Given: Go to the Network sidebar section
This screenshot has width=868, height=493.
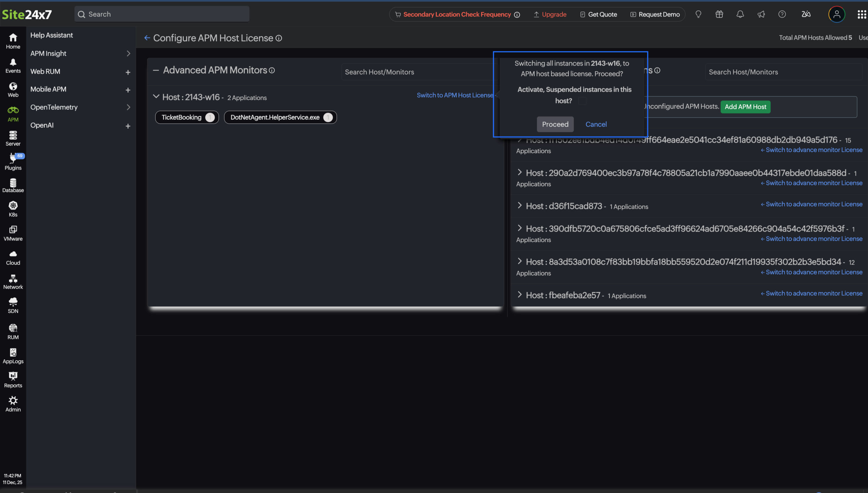Looking at the screenshot, I should [13, 282].
